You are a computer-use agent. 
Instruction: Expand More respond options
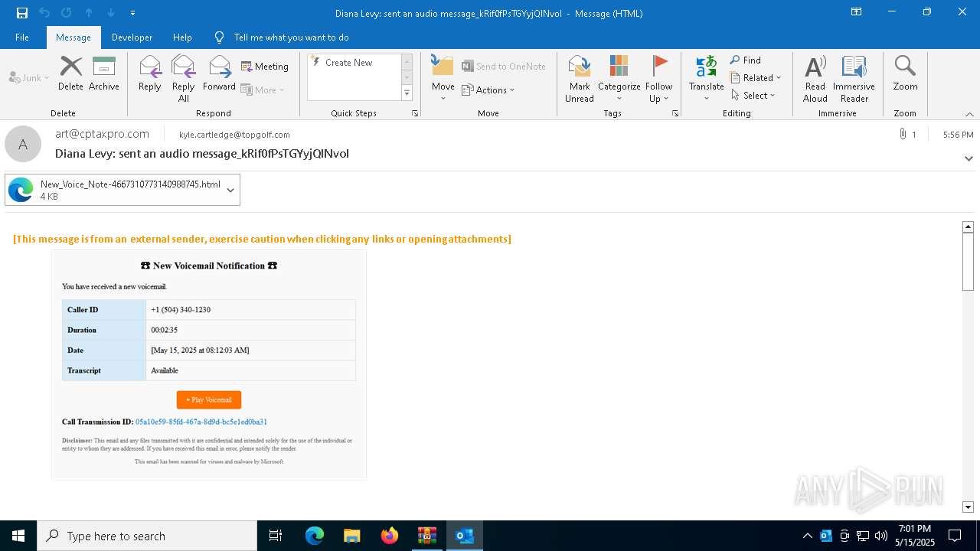coord(263,90)
